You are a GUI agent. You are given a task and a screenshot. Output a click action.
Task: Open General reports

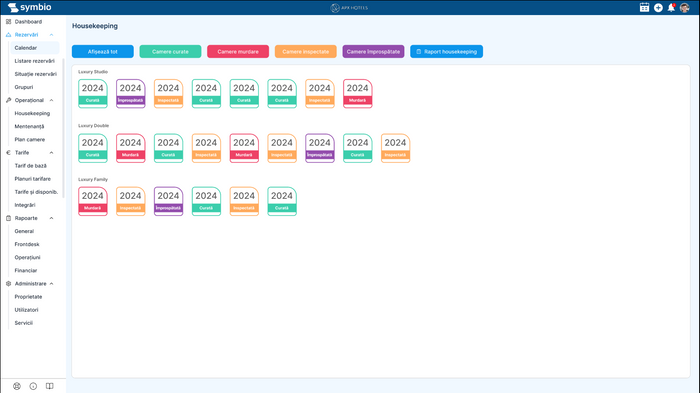pyautogui.click(x=24, y=231)
